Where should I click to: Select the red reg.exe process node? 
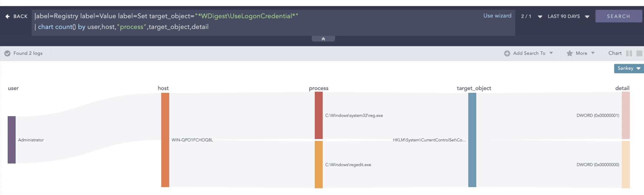pyautogui.click(x=319, y=115)
